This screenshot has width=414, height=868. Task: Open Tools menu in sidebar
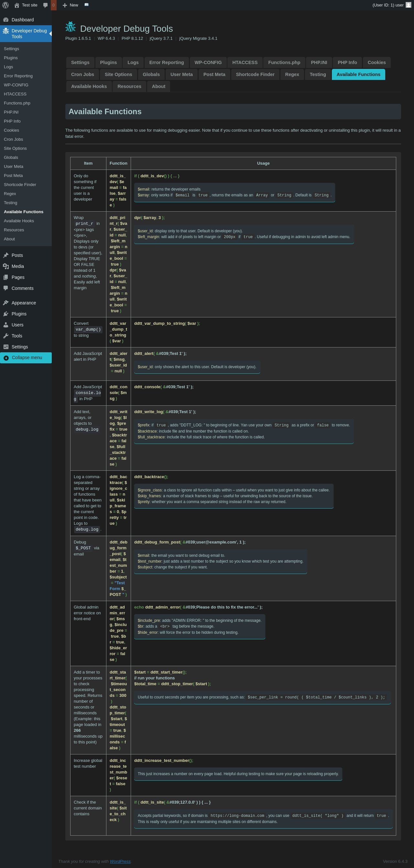pos(17,335)
